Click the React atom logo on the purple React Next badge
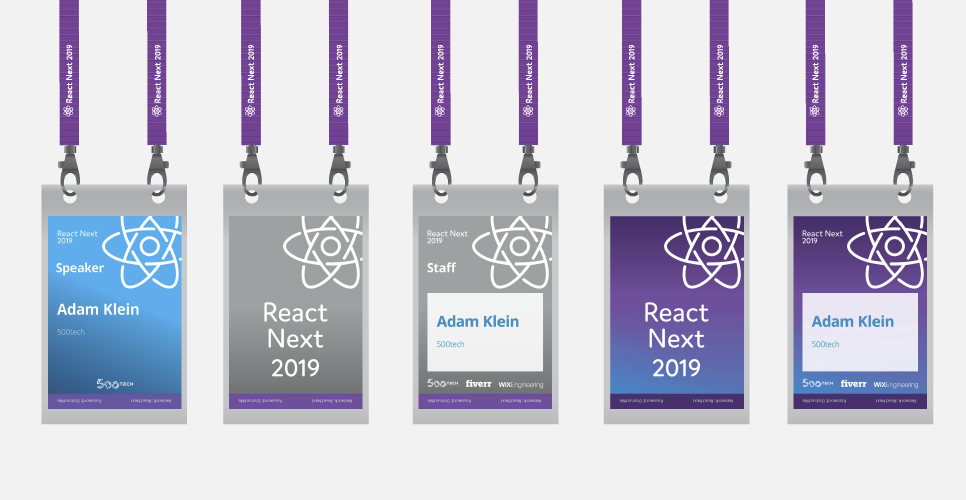Image resolution: width=966 pixels, height=500 pixels. tap(704, 252)
